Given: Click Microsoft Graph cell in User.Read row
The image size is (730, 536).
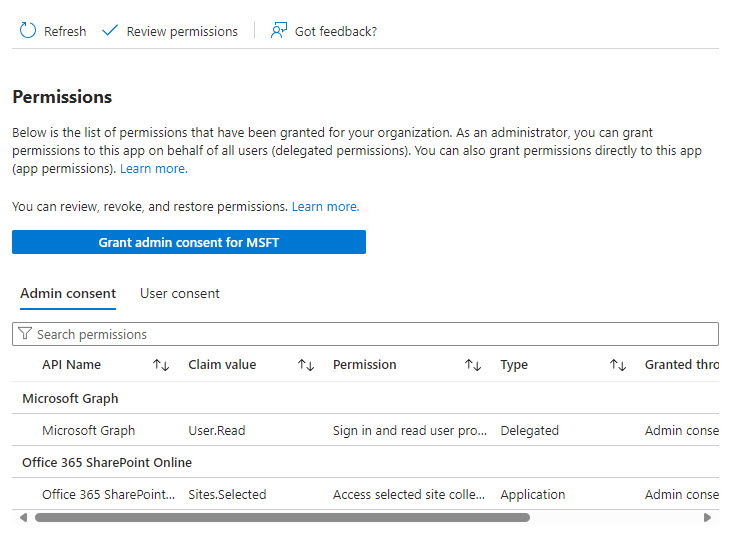Looking at the screenshot, I should (x=88, y=430).
